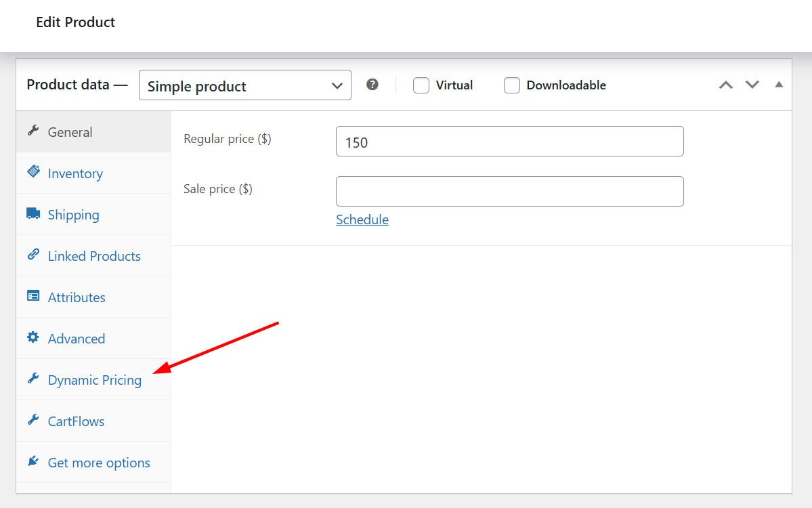The height and width of the screenshot is (508, 812).
Task: Move Product data panel up
Action: click(x=725, y=85)
